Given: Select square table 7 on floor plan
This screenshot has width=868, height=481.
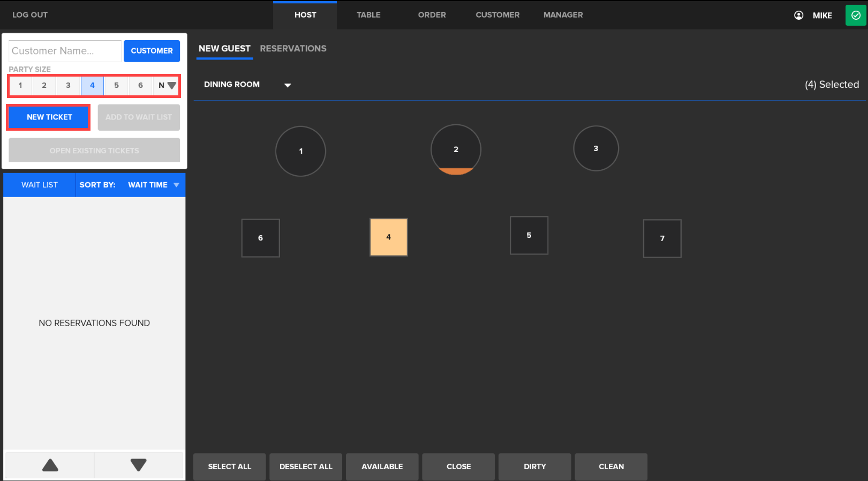Looking at the screenshot, I should click(662, 238).
